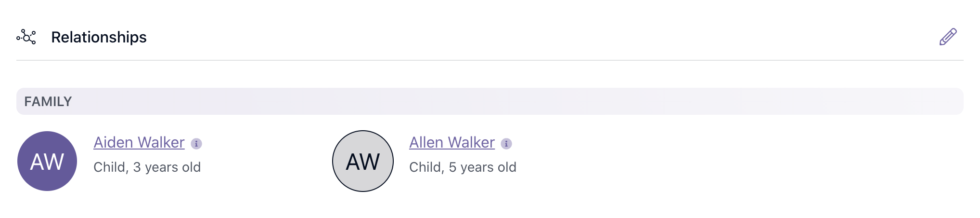View details tooltip for the 5-year-old child
Image resolution: width=980 pixels, height=218 pixels.
coord(506,144)
